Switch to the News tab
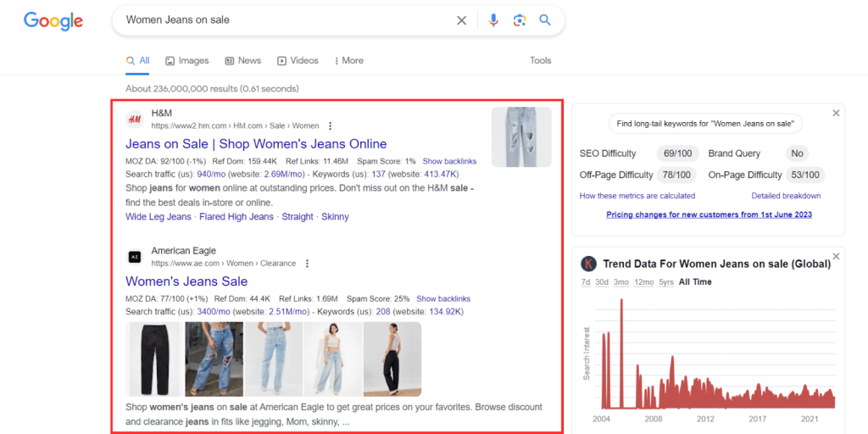This screenshot has height=434, width=868. (243, 61)
